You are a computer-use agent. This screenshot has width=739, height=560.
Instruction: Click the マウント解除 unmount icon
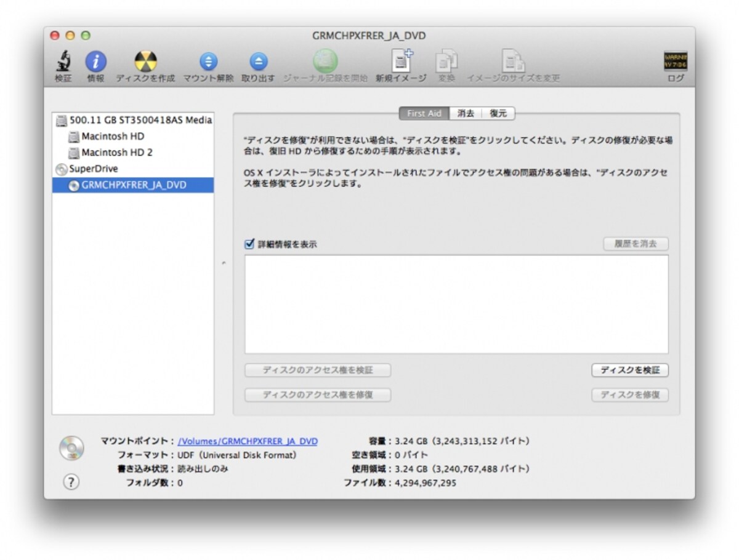click(x=208, y=61)
